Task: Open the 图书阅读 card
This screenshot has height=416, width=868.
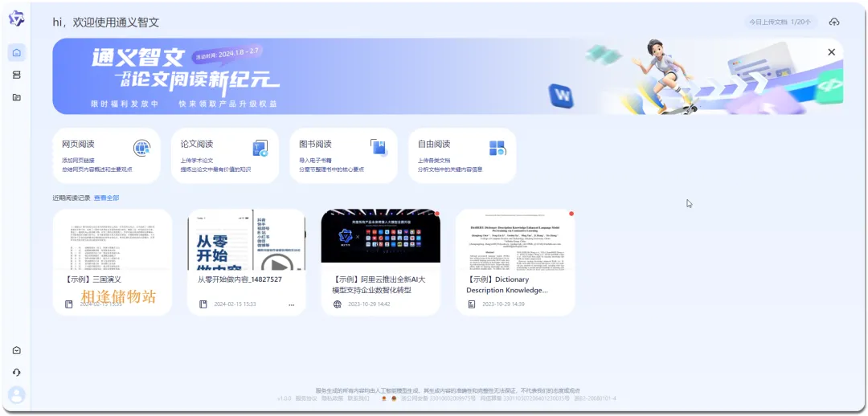Action: (344, 156)
